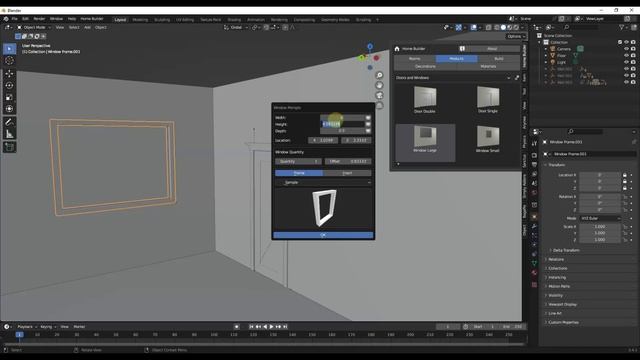Open the File menu
This screenshot has height=360, width=640.
pyautogui.click(x=14, y=19)
